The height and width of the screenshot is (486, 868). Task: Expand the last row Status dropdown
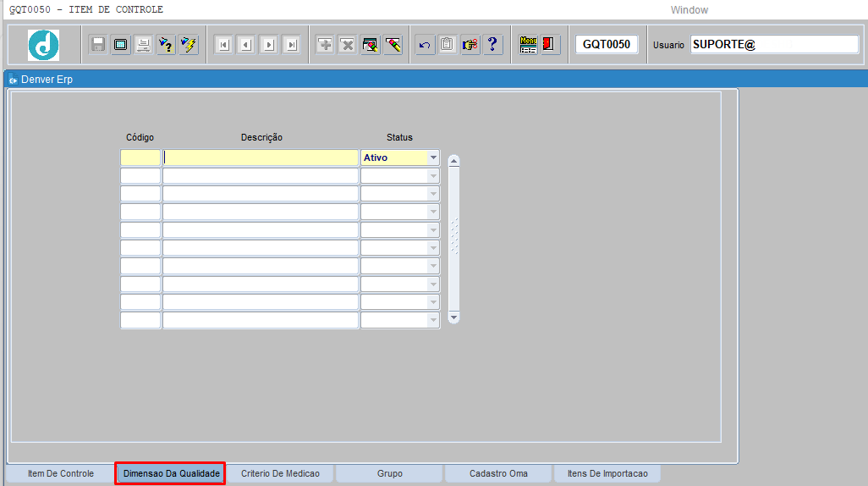[x=433, y=321]
